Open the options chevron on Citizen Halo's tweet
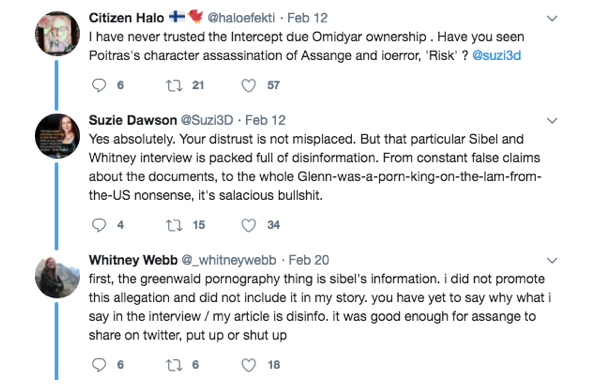Viewport: 599px width, 389px height. pos(552,18)
